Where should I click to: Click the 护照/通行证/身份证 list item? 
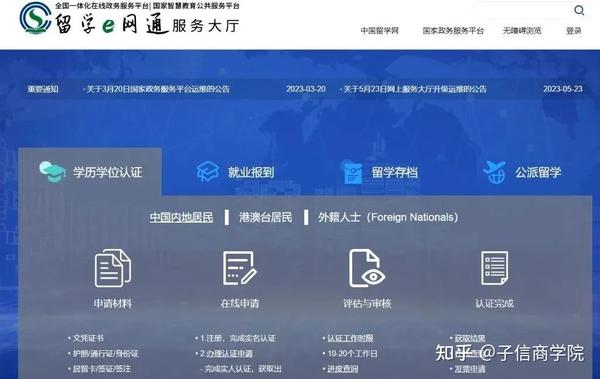(106, 353)
